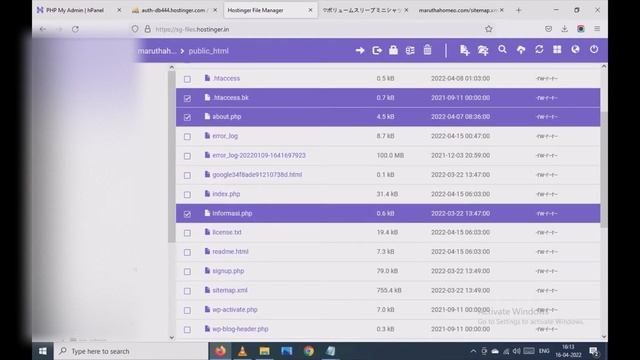The image size is (640, 360).
Task: Click the Move arrow icon in purple toolbar
Action: (360, 51)
